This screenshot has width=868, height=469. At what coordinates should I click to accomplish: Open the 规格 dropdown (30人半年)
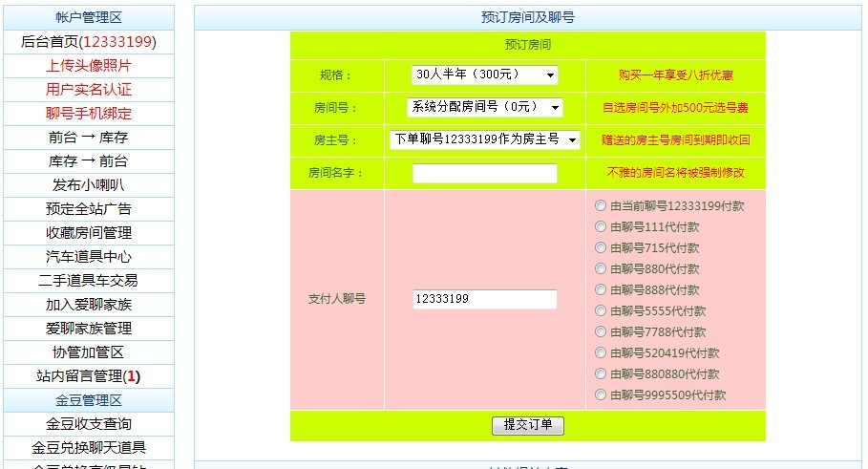coord(485,75)
